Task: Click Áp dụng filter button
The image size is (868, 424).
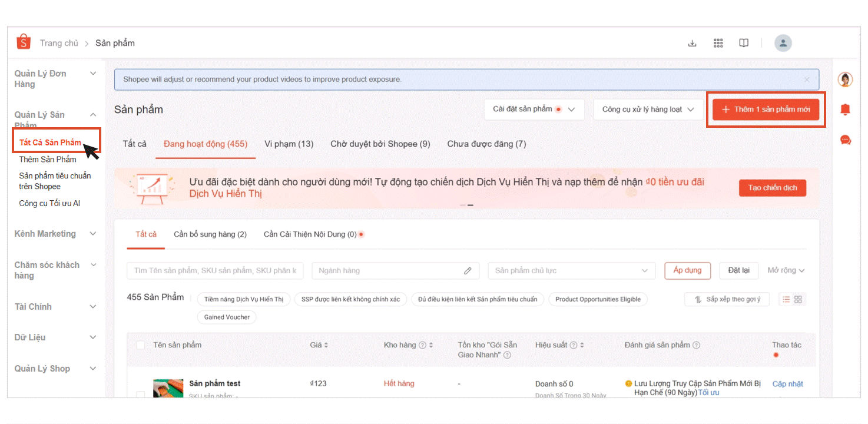Action: click(688, 270)
